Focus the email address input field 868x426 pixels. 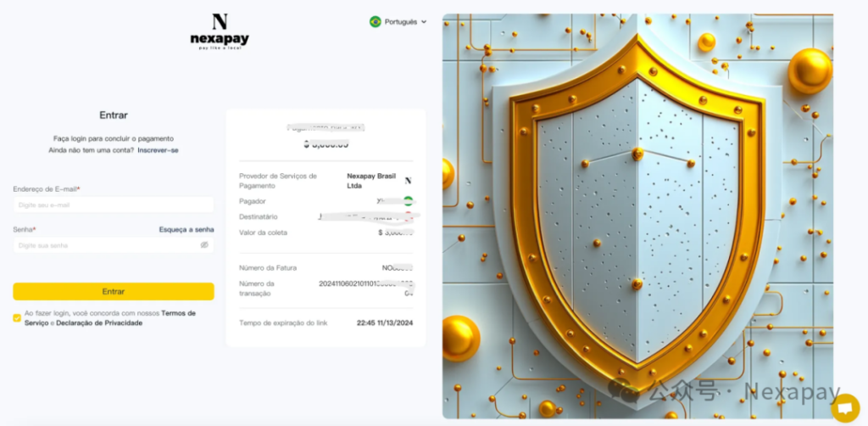[114, 205]
